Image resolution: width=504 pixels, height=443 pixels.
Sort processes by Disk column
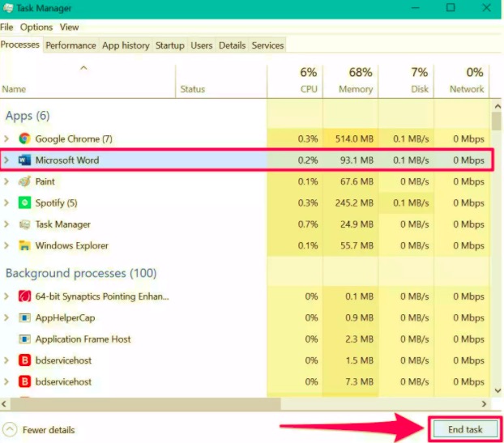406,81
